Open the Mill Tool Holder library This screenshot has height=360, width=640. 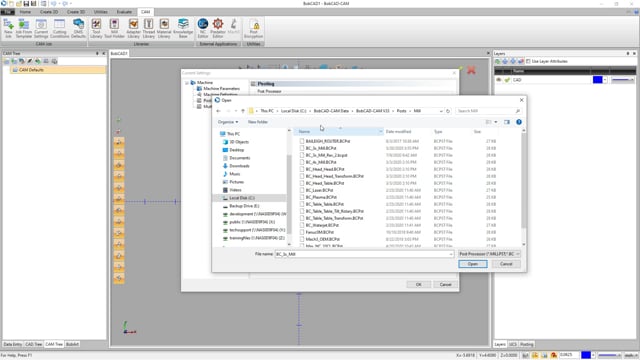coord(114,28)
